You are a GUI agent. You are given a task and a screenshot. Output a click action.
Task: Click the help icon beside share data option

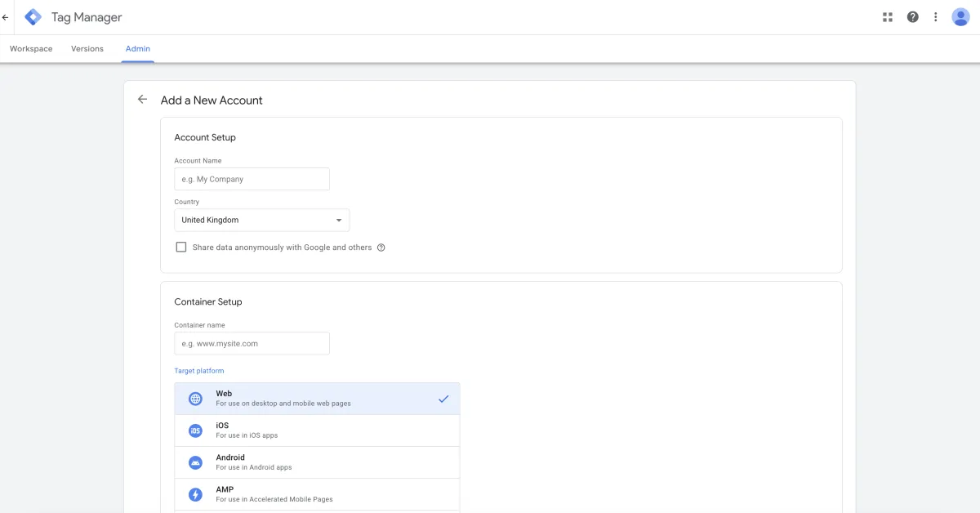(x=381, y=248)
